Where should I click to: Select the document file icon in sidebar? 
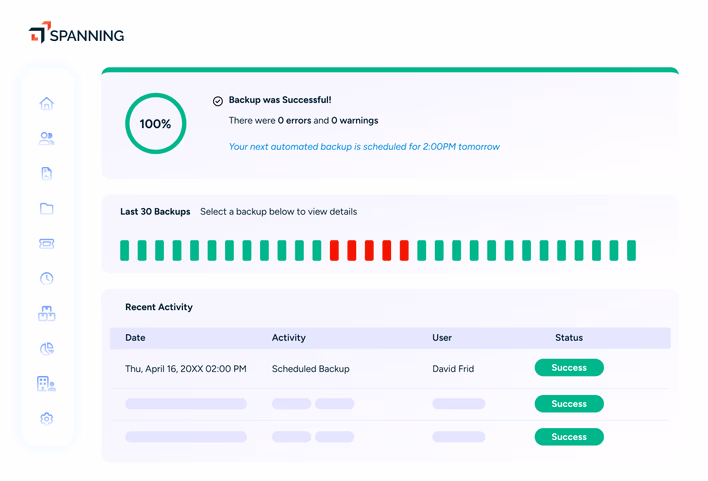point(47,173)
